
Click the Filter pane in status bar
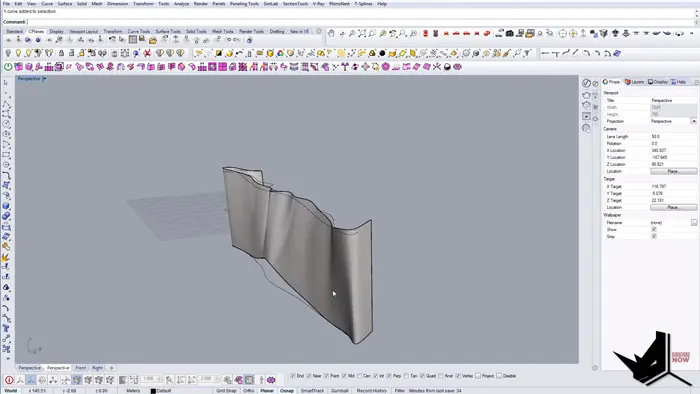[400, 390]
